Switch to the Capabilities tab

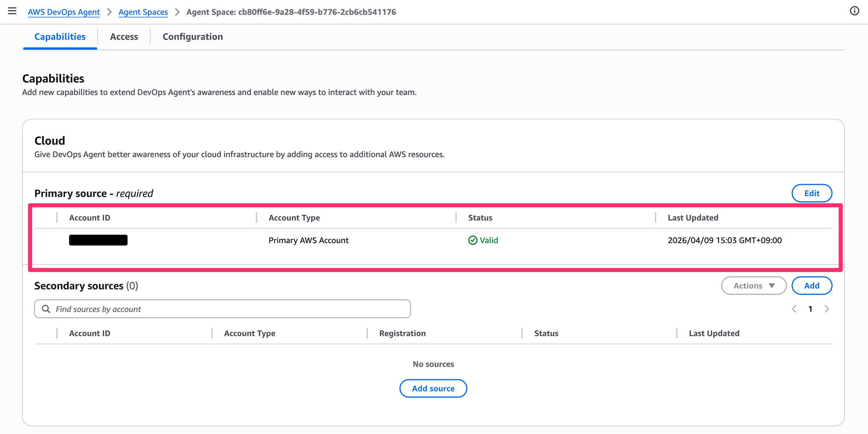click(x=60, y=37)
